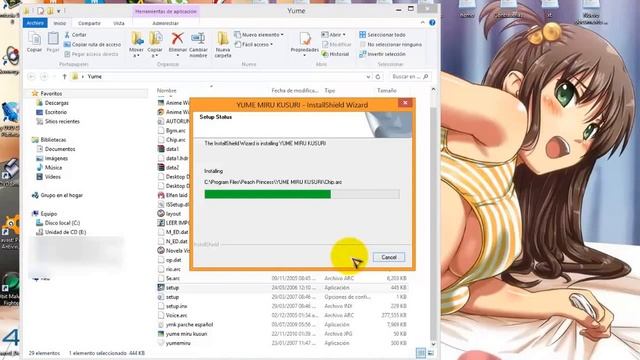Click the Pegar clipboard icon
Viewport: 640px width, 360px height.
click(x=53, y=42)
